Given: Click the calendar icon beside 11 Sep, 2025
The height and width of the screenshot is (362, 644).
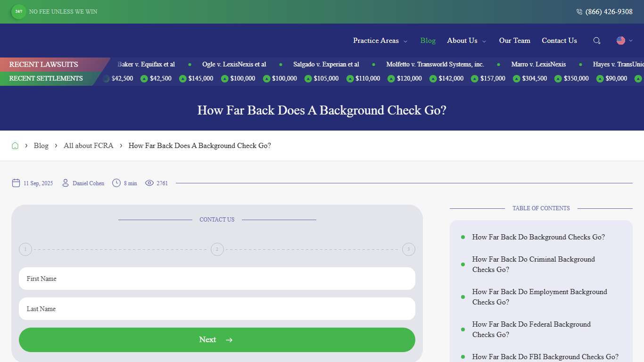Looking at the screenshot, I should [16, 183].
